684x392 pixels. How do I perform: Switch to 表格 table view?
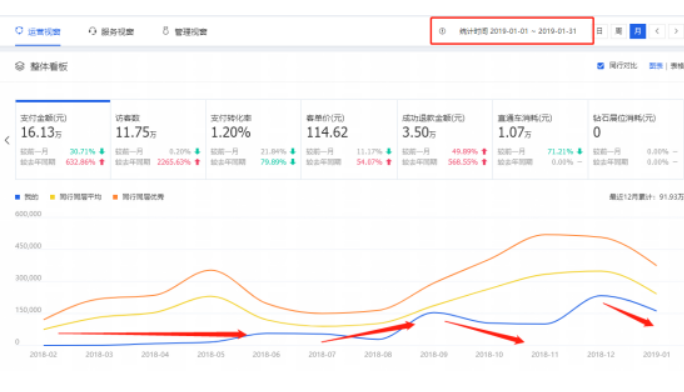point(677,66)
